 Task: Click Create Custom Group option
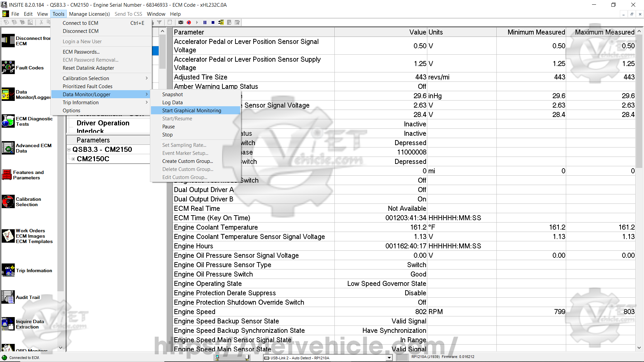(x=187, y=161)
